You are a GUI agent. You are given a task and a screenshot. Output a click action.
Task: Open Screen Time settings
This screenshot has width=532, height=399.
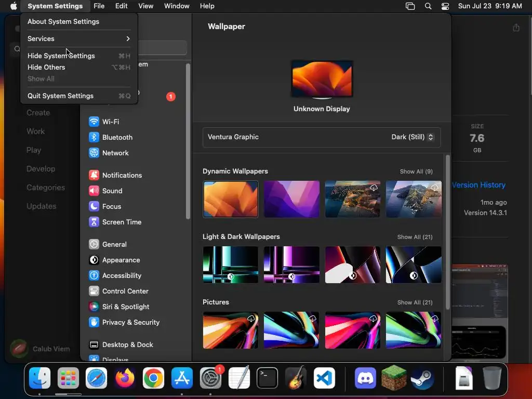(x=115, y=222)
